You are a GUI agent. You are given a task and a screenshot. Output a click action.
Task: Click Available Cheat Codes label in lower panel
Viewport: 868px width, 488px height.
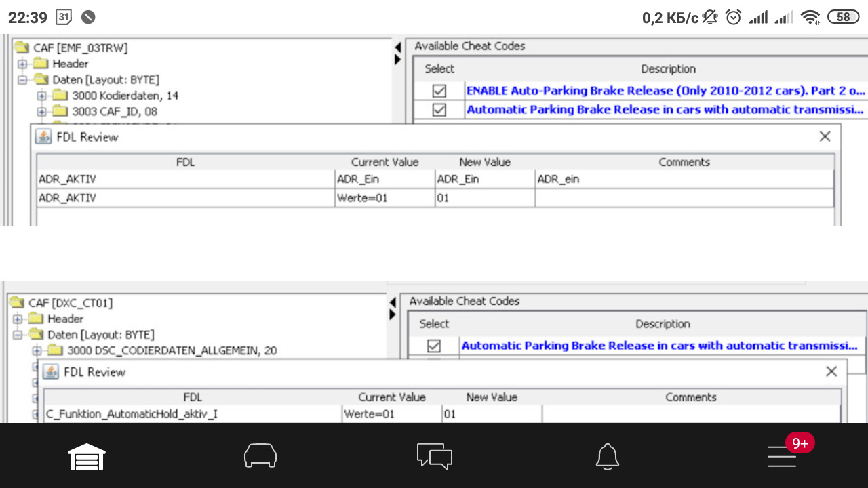coord(465,301)
